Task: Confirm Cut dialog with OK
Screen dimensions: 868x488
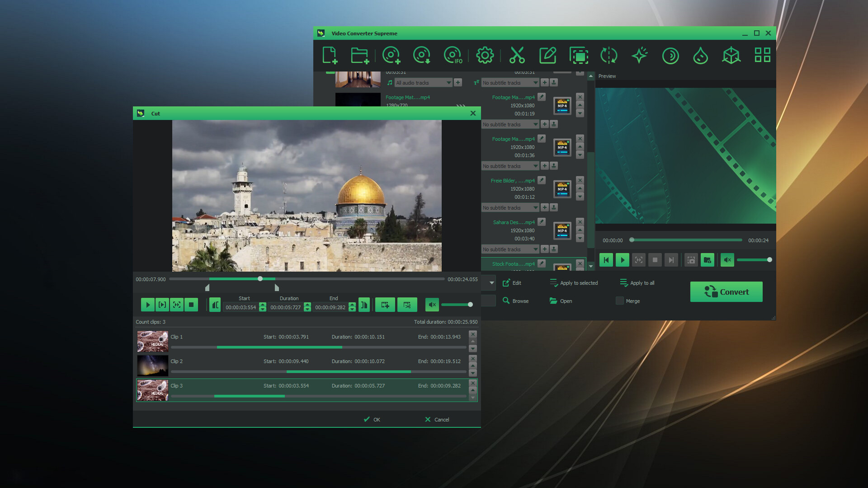Action: [x=372, y=420]
